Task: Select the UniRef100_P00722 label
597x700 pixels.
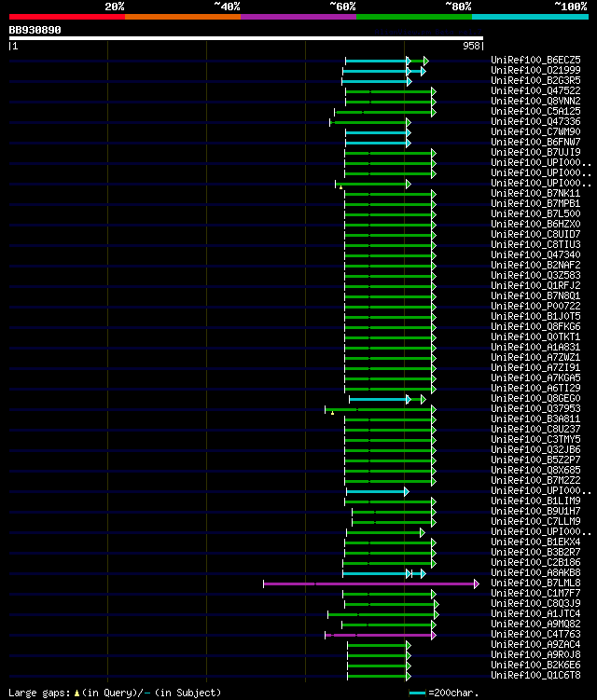Action: point(535,307)
